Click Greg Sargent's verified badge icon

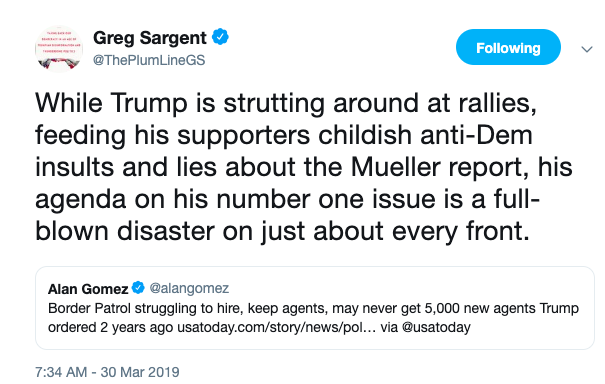pos(220,37)
